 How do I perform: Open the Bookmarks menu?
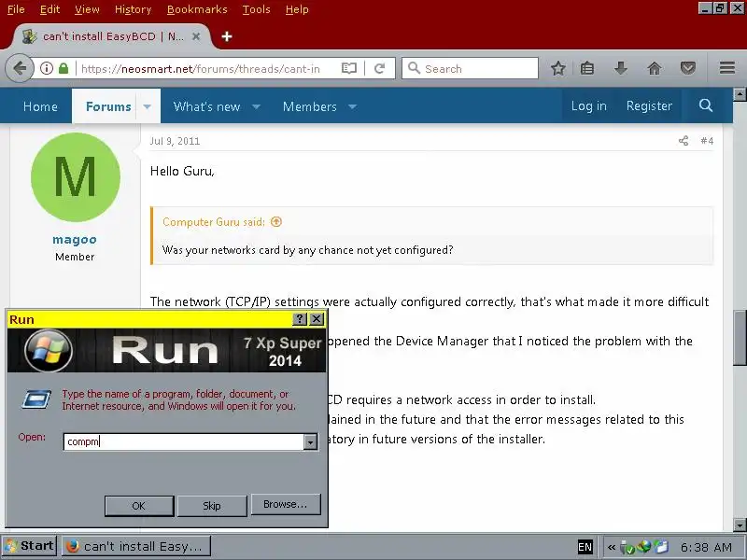point(197,9)
